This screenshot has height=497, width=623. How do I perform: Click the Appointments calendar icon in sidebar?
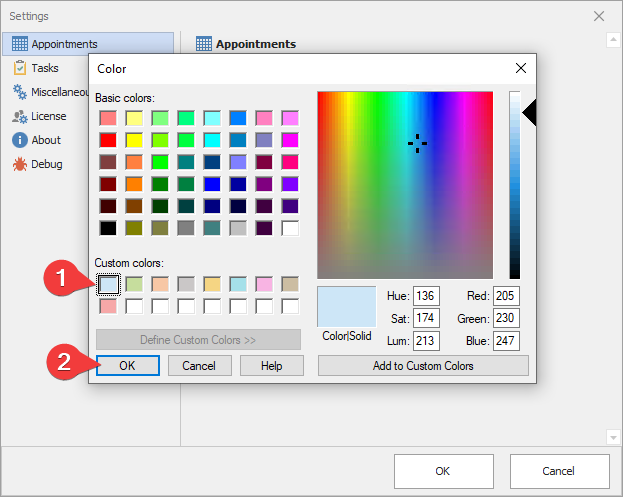pyautogui.click(x=19, y=44)
